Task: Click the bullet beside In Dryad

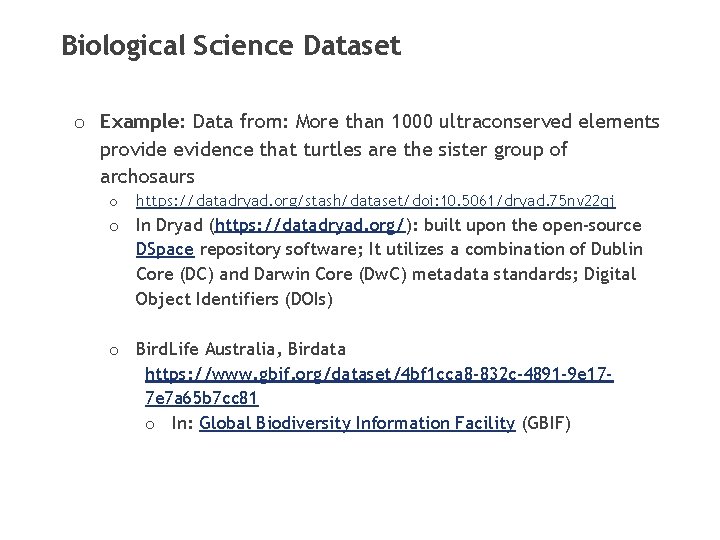Action: [x=114, y=227]
